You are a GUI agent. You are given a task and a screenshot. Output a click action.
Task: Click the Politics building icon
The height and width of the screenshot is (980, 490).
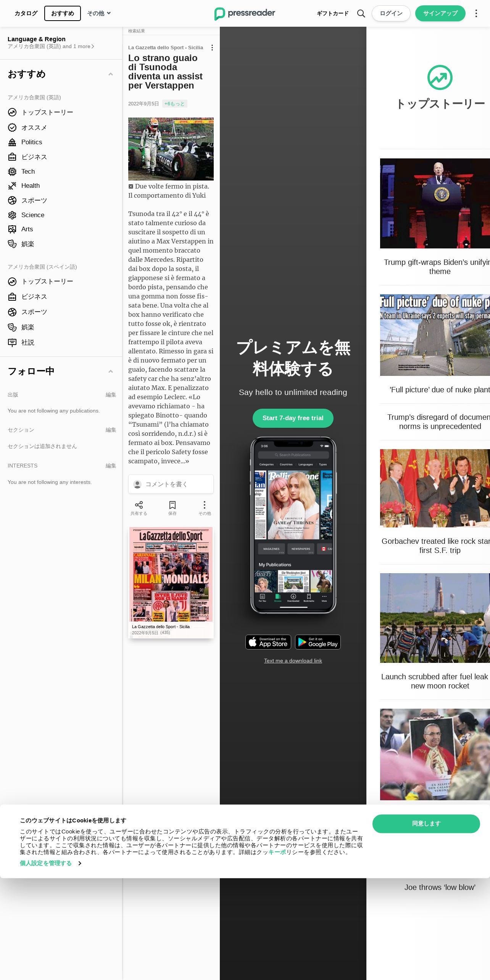point(12,142)
